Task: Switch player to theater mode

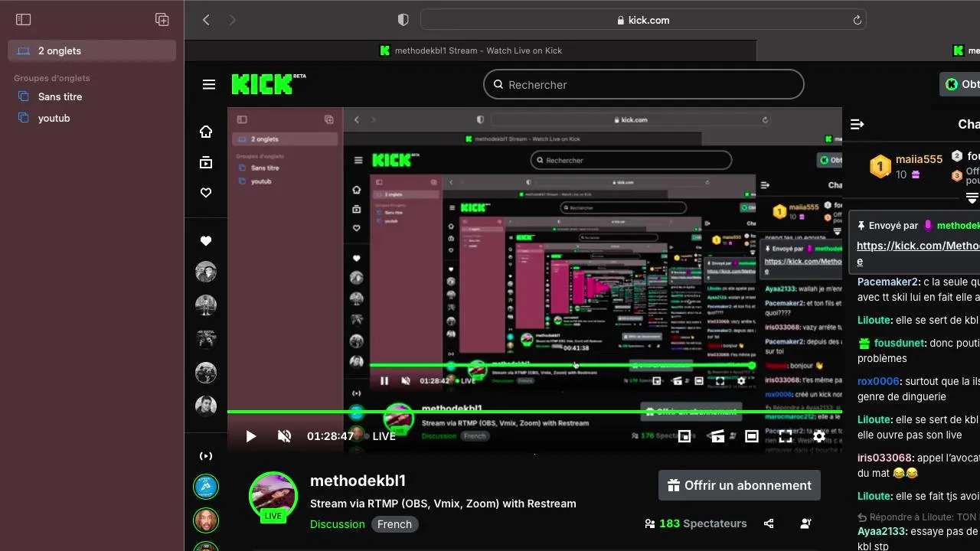Action: point(752,436)
